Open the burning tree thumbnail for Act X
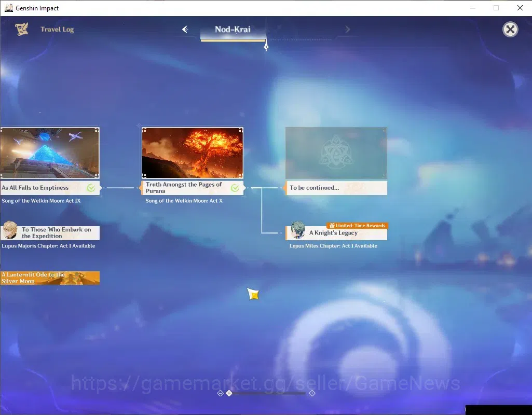Viewport: 532px width, 415px height. [x=193, y=153]
